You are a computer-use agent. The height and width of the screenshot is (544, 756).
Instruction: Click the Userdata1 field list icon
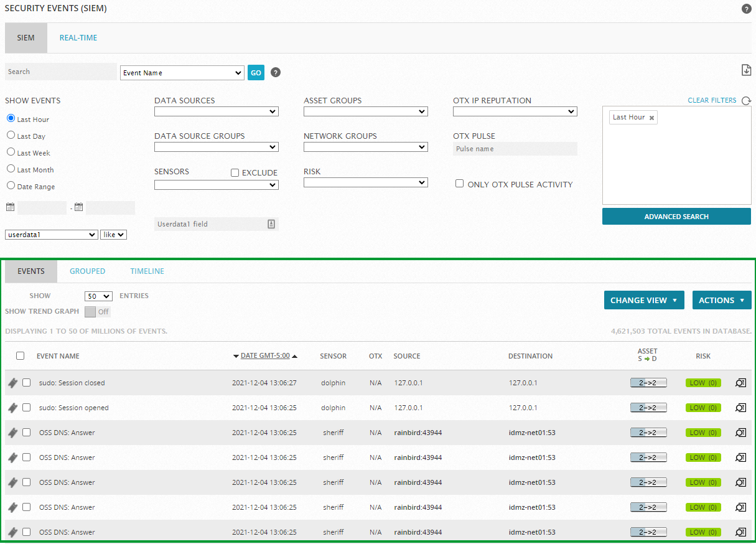click(x=271, y=224)
